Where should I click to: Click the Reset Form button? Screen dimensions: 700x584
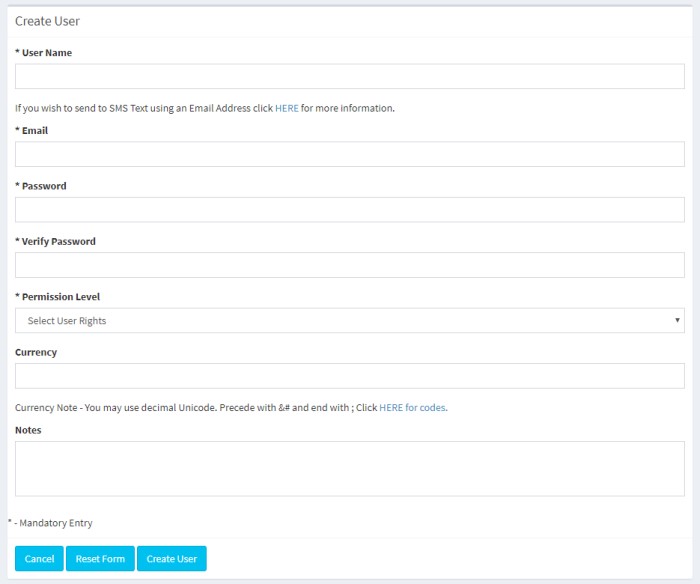[100, 559]
